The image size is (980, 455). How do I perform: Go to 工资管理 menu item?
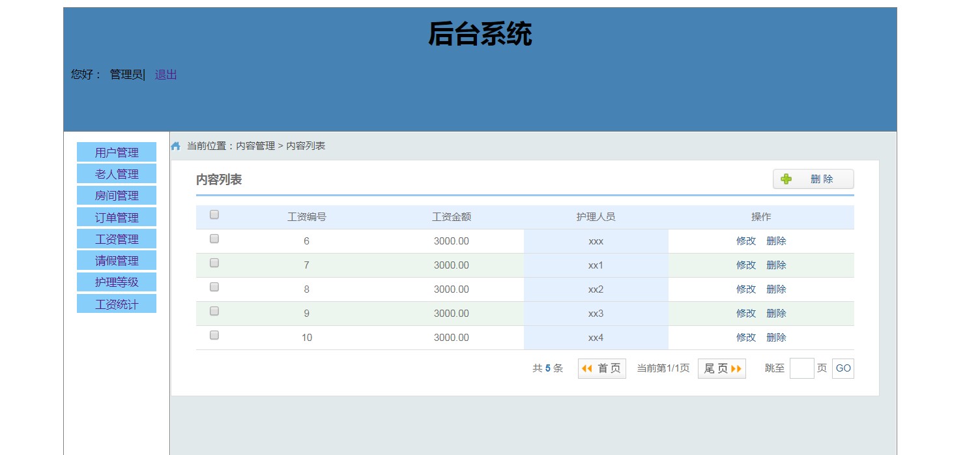click(117, 239)
